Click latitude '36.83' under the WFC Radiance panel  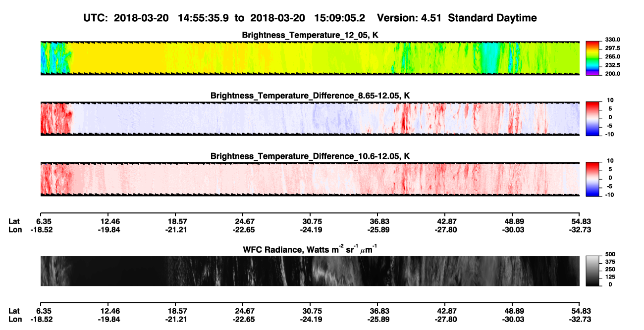coord(377,311)
